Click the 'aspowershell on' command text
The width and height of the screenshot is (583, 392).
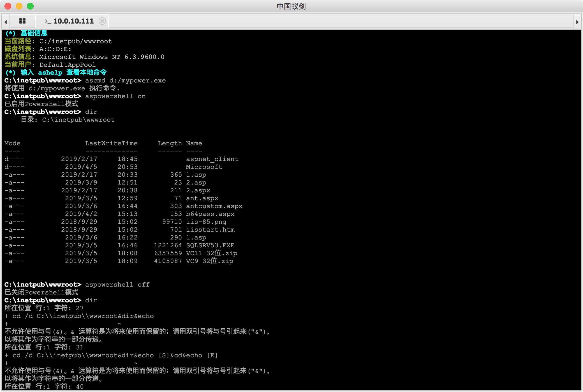pyautogui.click(x=115, y=96)
